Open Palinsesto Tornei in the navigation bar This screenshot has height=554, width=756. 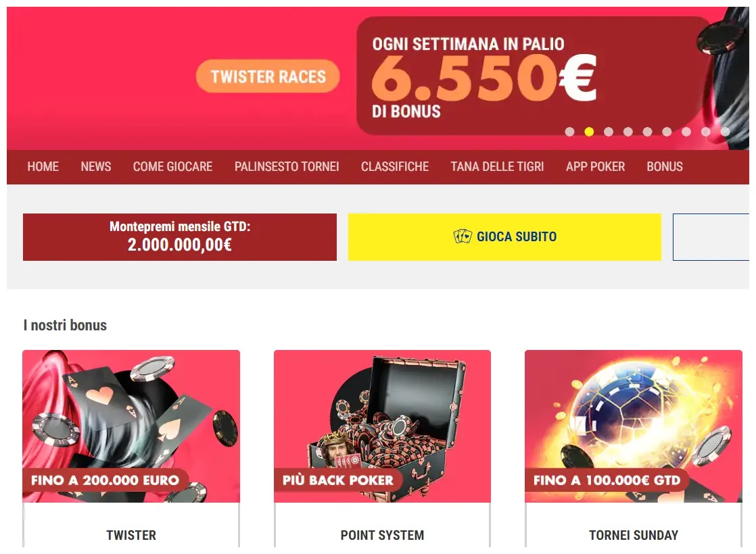tap(287, 167)
